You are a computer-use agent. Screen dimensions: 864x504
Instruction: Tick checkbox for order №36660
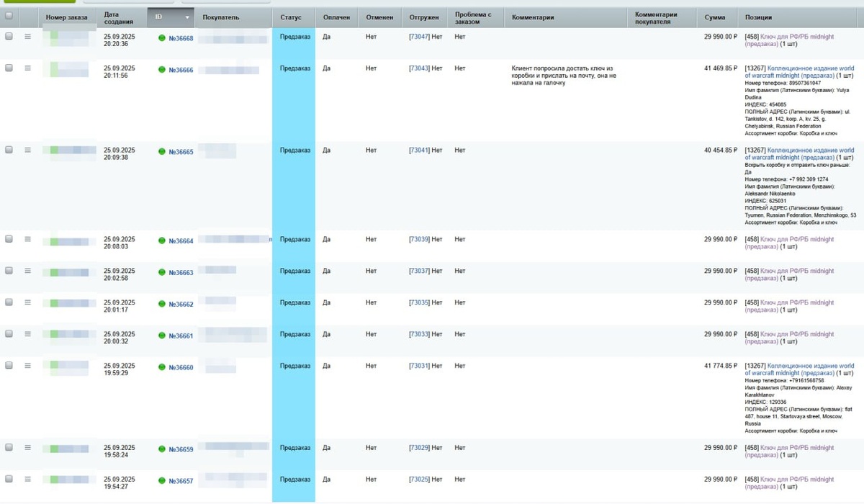[x=9, y=365]
